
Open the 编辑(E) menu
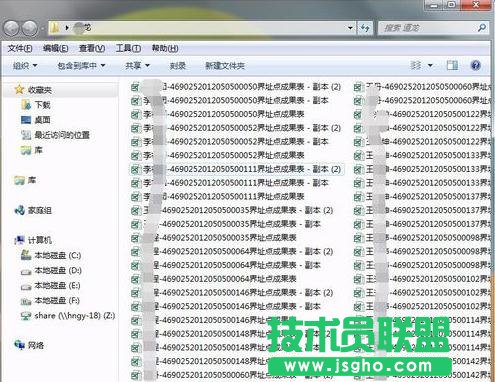[56, 49]
